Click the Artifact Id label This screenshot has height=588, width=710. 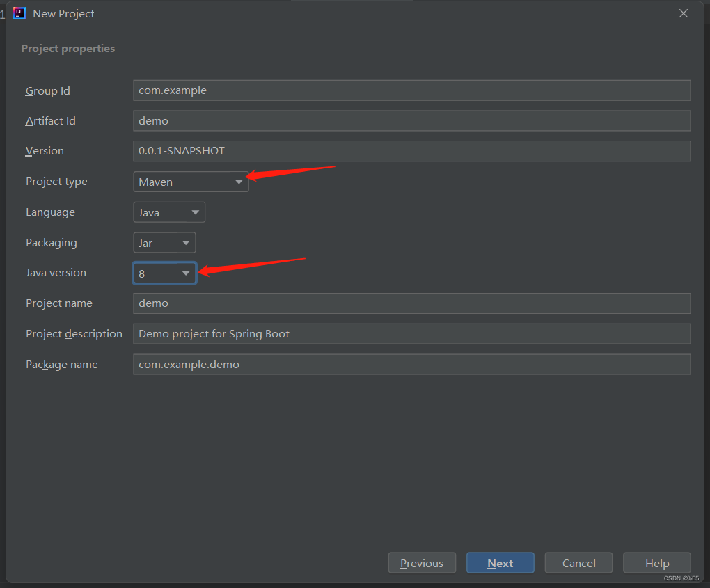(x=50, y=121)
